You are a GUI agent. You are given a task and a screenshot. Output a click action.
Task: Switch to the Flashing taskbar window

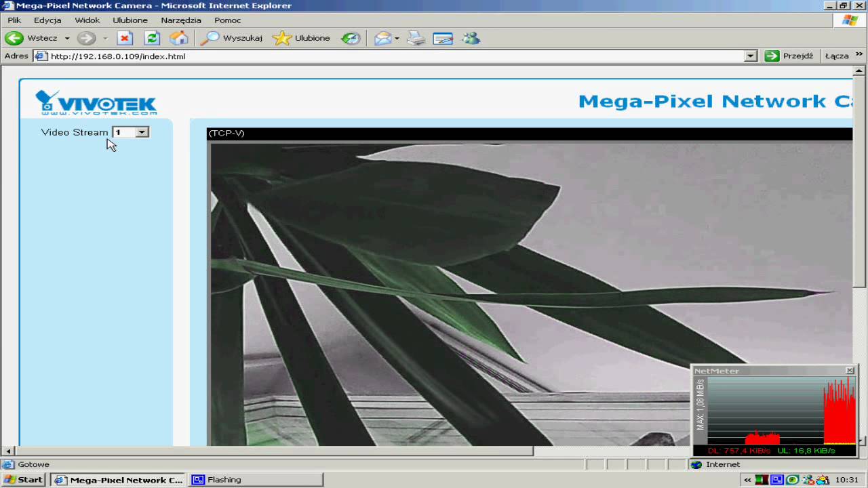tap(256, 480)
